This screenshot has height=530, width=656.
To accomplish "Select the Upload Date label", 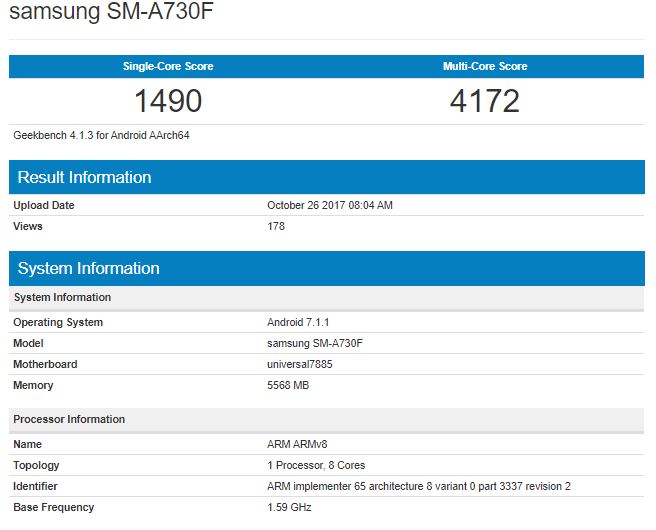I will pyautogui.click(x=44, y=205).
